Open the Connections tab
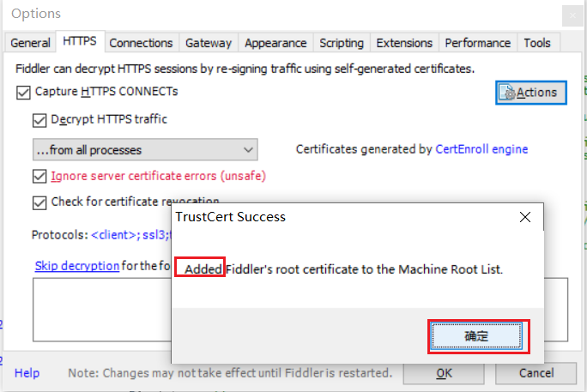 [141, 43]
